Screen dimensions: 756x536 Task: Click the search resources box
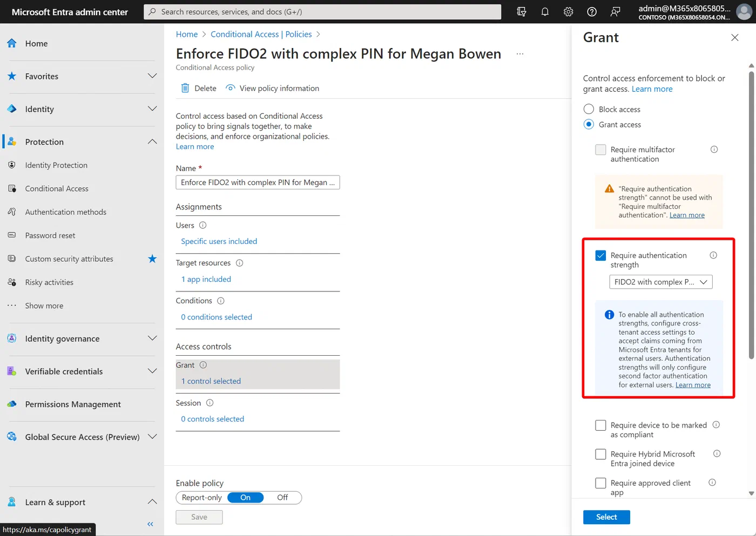(322, 12)
